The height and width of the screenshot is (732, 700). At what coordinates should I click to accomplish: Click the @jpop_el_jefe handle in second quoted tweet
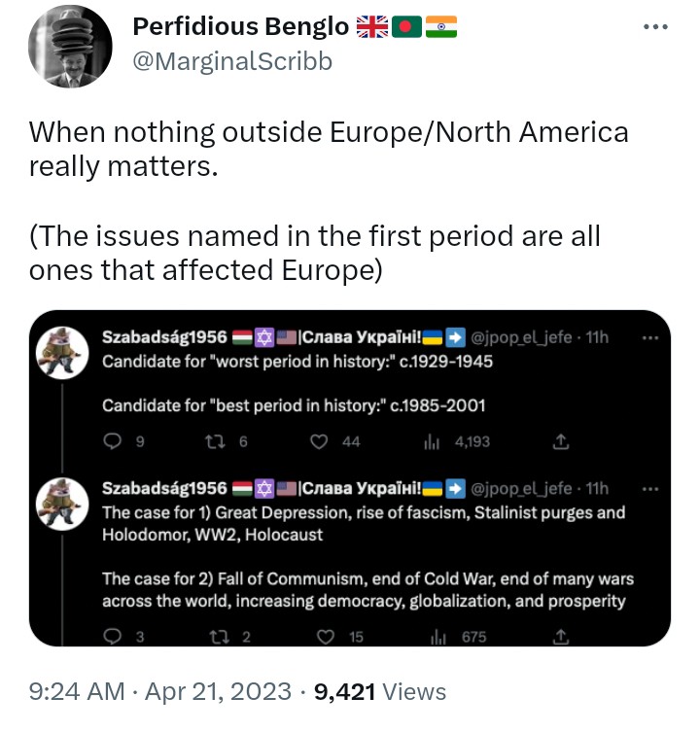click(x=521, y=488)
